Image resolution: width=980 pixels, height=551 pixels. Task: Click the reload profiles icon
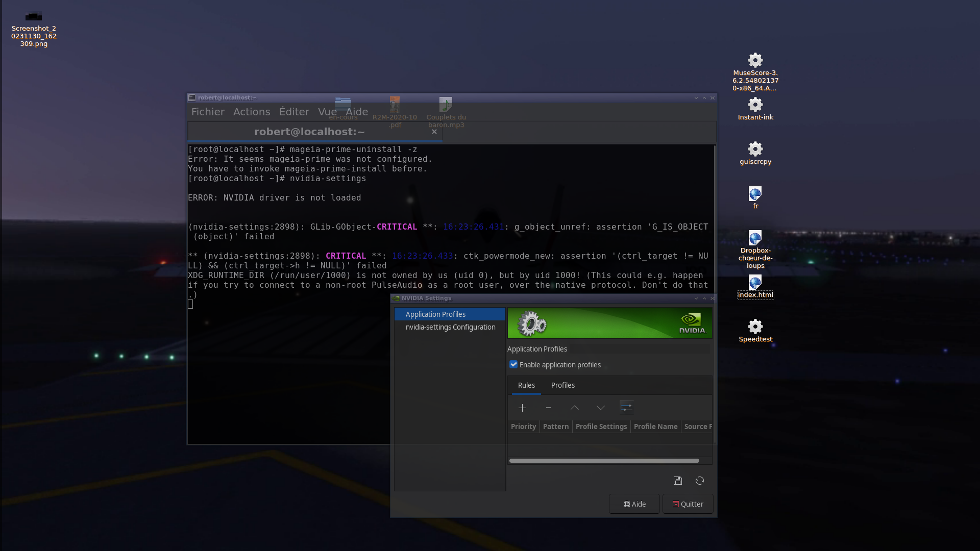point(700,481)
